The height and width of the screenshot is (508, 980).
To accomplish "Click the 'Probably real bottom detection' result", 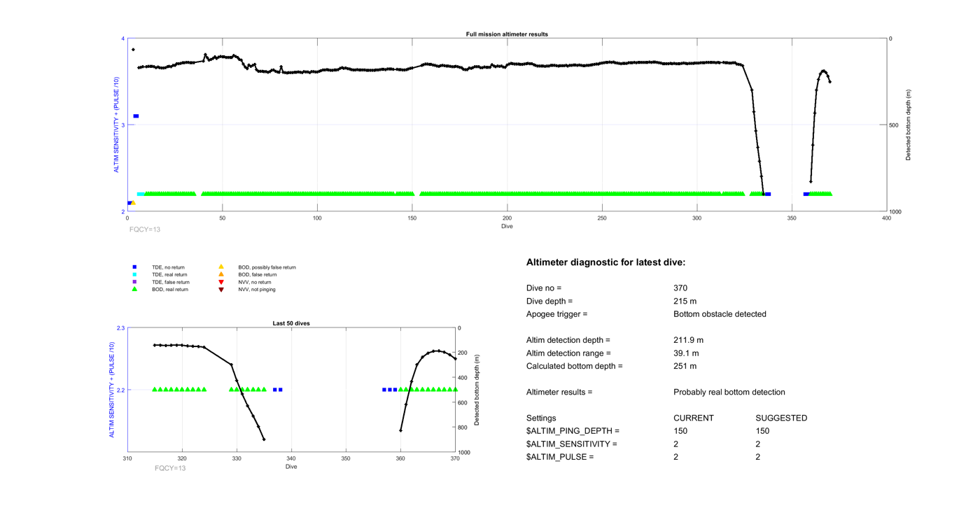I will 729,392.
